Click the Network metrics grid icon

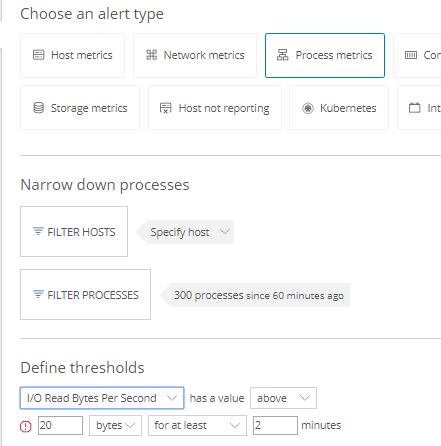(x=152, y=55)
